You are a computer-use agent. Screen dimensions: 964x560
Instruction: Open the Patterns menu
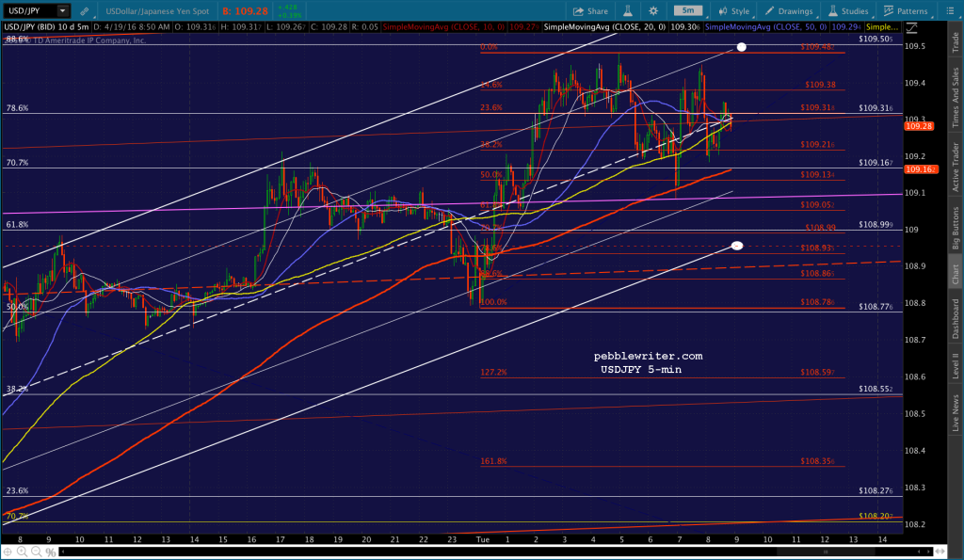[x=906, y=11]
